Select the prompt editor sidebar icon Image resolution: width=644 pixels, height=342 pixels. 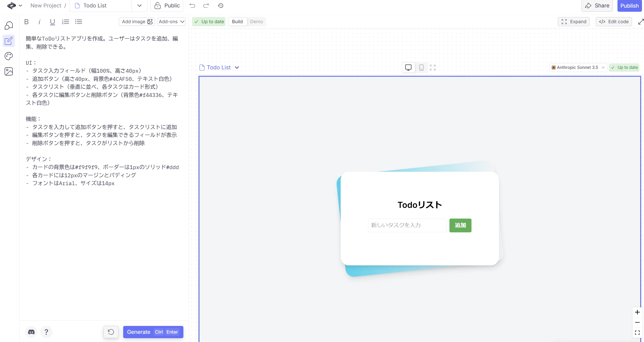pyautogui.click(x=9, y=41)
